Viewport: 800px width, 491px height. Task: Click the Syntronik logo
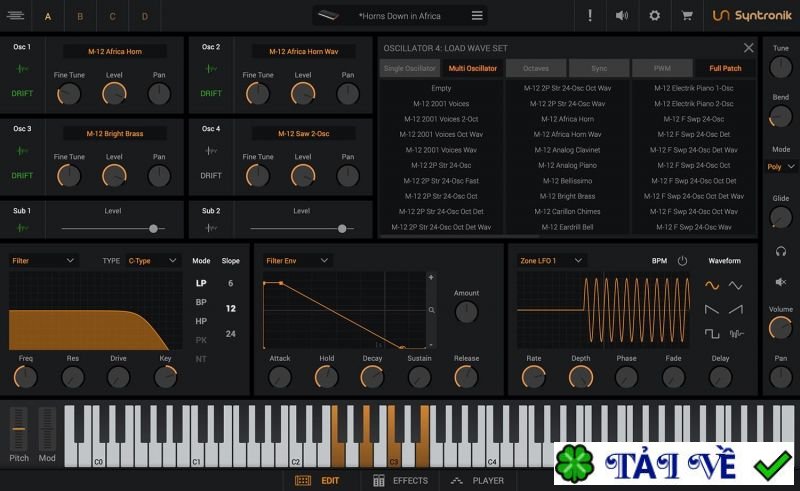(752, 16)
